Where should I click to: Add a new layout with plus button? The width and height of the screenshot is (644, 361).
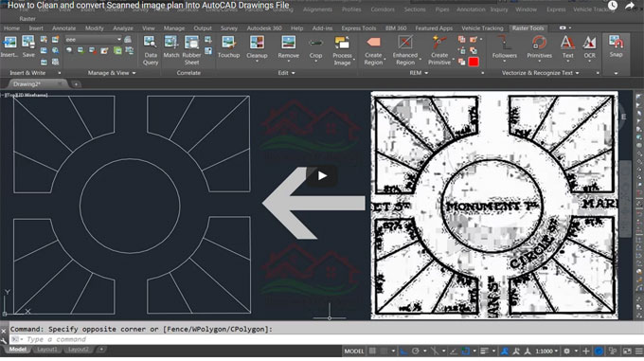[x=101, y=349]
